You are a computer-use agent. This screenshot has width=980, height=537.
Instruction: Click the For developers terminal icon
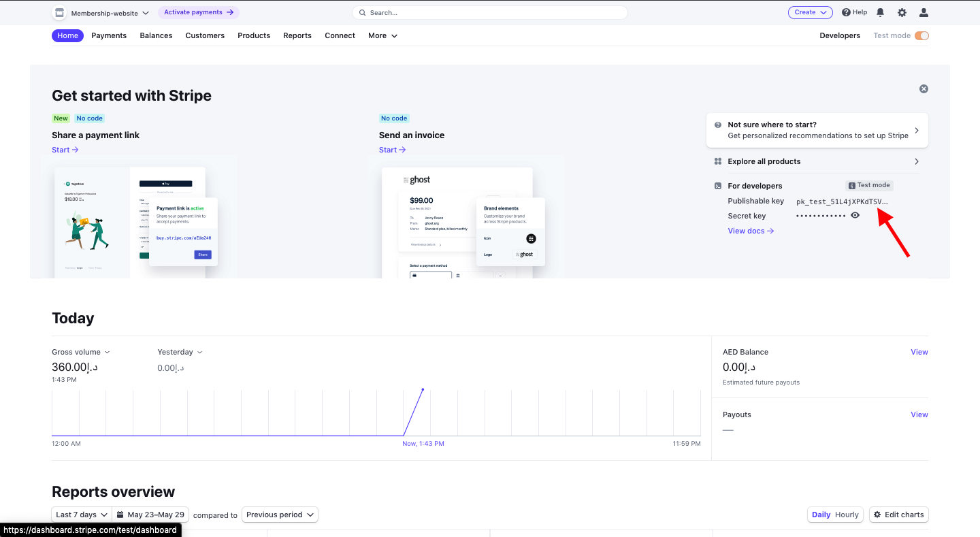click(x=717, y=186)
